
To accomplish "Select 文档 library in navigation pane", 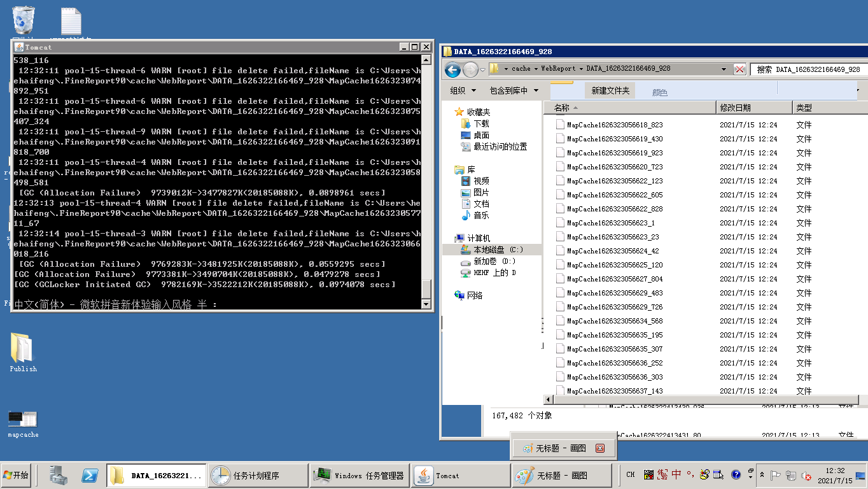I will [481, 204].
